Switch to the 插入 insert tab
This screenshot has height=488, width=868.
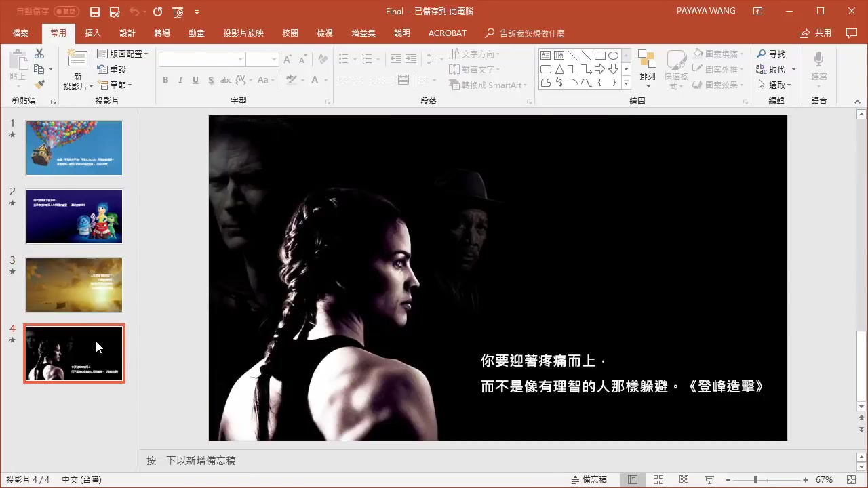point(93,33)
